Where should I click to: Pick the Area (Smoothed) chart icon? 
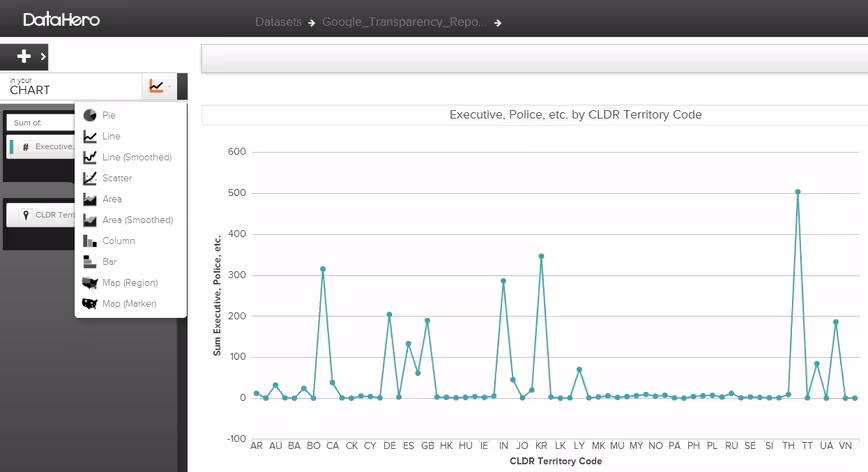pos(90,220)
